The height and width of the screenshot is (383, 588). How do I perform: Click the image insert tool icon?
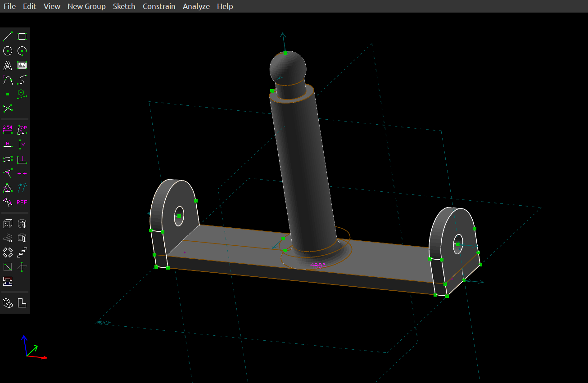click(x=22, y=66)
